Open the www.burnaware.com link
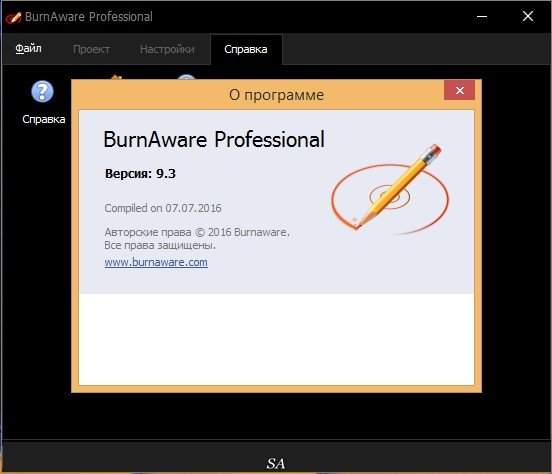 [156, 262]
